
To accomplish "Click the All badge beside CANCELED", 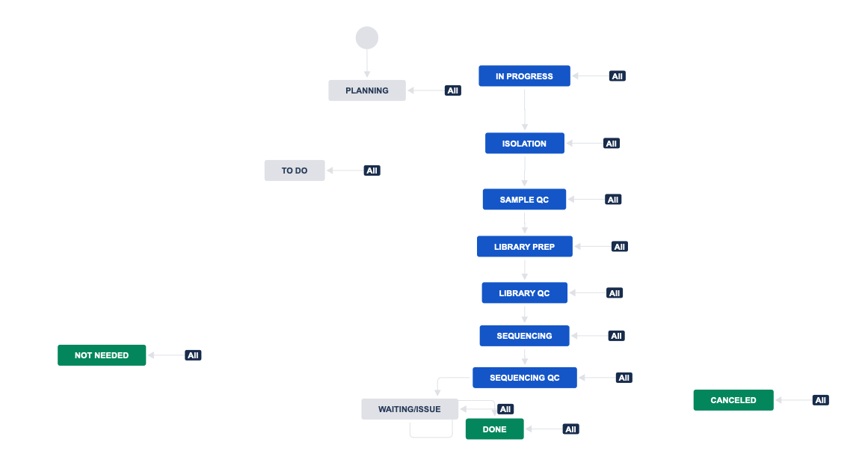I will click(820, 400).
